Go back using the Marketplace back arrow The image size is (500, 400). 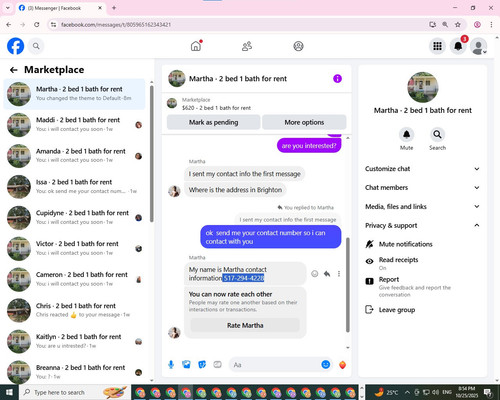14,70
